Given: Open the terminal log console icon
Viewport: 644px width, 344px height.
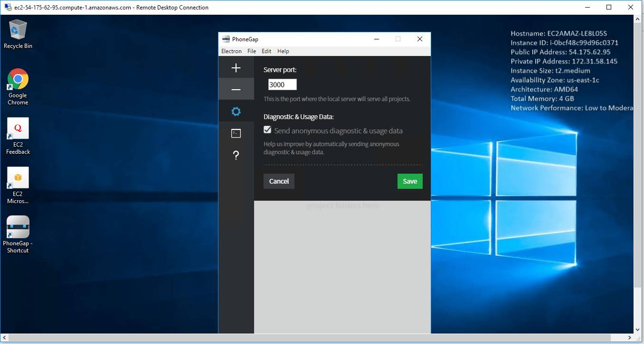Looking at the screenshot, I should [236, 133].
